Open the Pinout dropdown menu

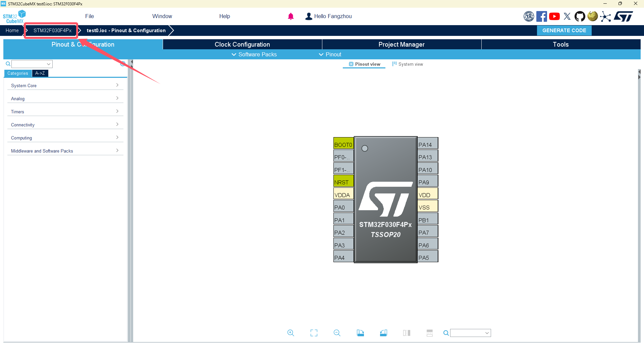click(x=330, y=54)
